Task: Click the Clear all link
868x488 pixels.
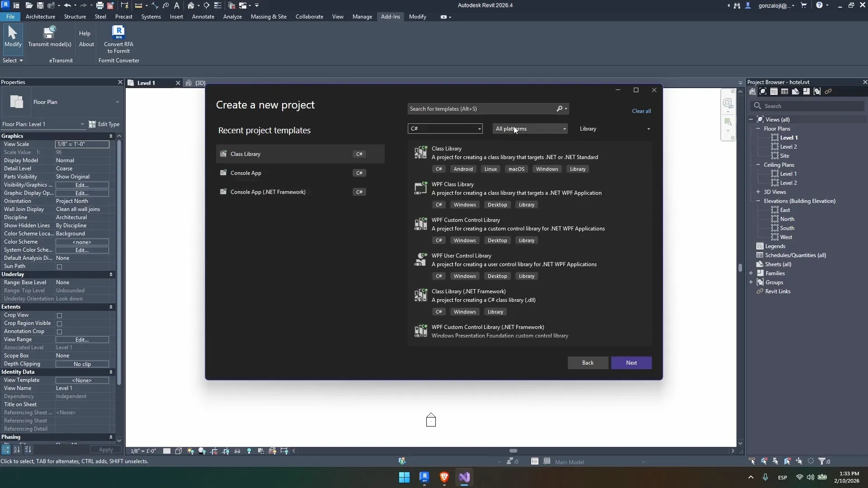Action: click(641, 111)
